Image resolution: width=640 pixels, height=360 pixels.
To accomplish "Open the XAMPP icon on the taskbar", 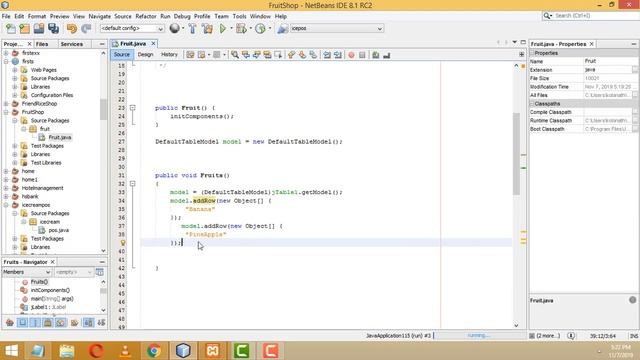I will tap(213, 351).
